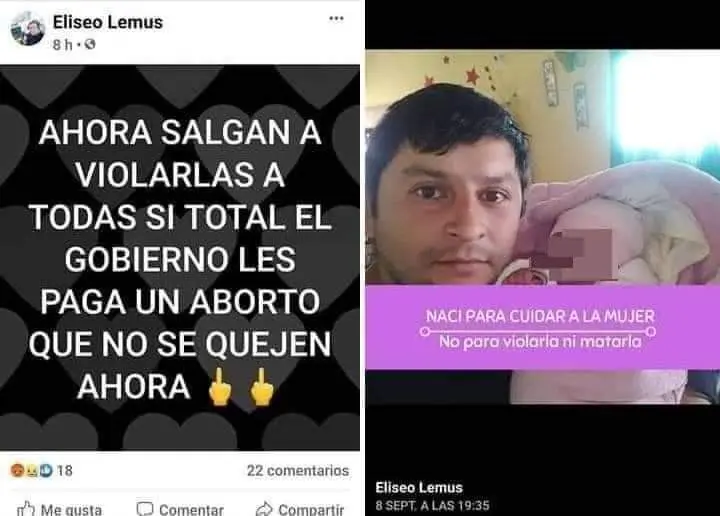Click Eliseo Lemus name under the photo
The image size is (720, 516).
(x=419, y=487)
